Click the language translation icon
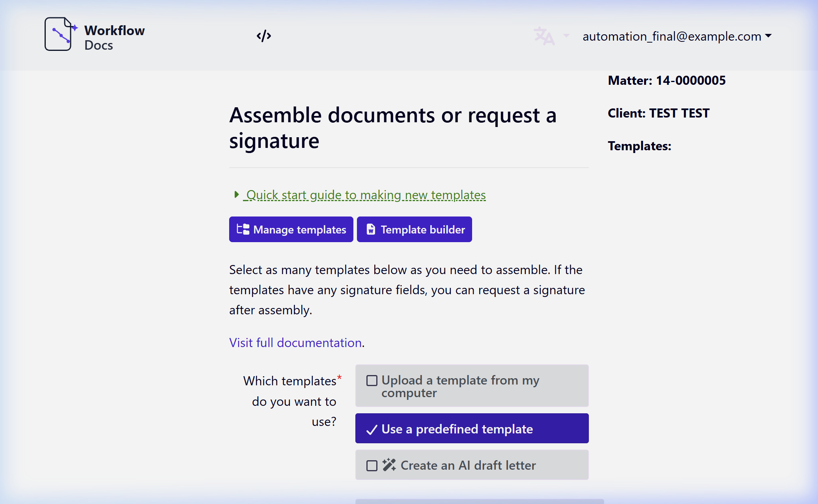 coord(544,36)
